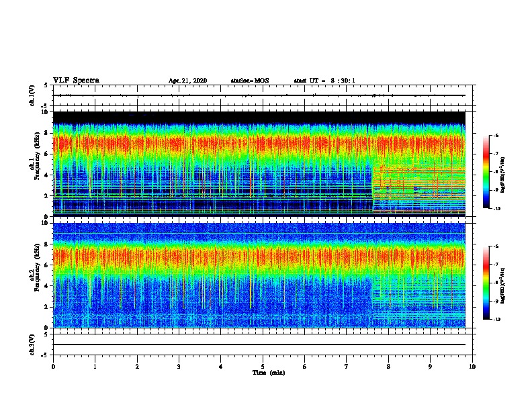
Task: Click the lower ch.2 color scale bar
Action: [x=486, y=283]
